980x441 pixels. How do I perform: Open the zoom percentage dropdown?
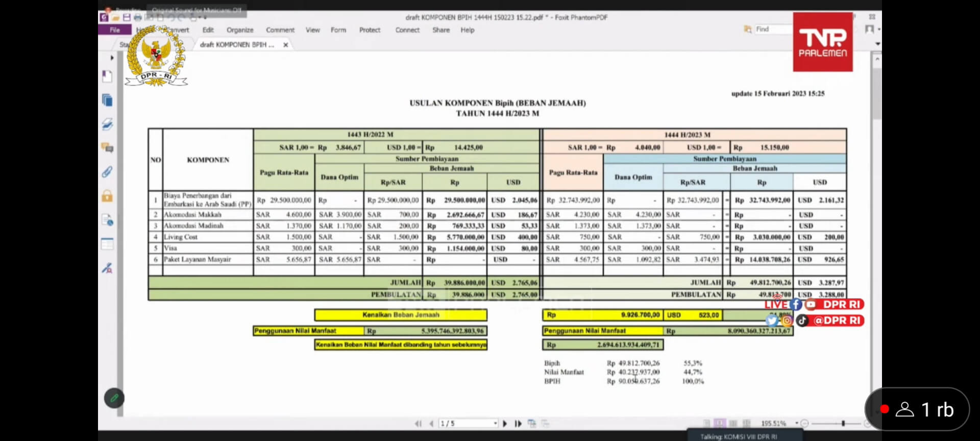click(x=796, y=423)
